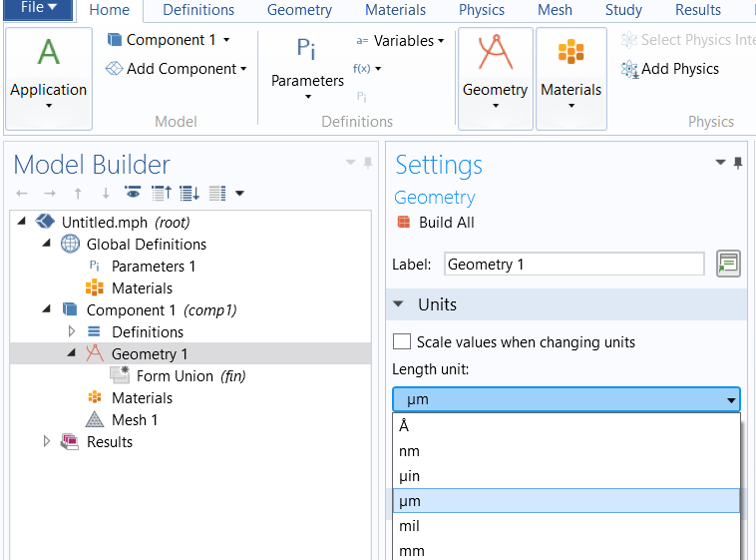Select nm from length unit list
Screen dimensions: 756x560
pyautogui.click(x=409, y=451)
